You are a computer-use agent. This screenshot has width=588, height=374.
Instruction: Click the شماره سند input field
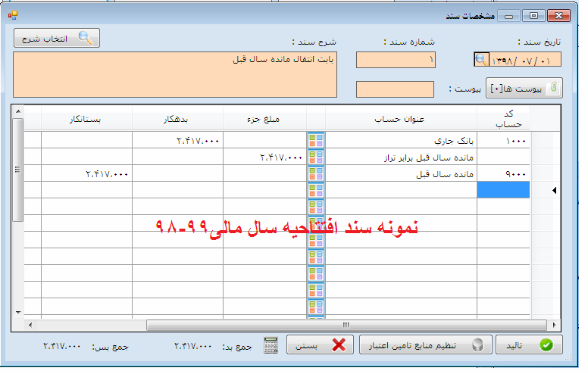click(x=396, y=60)
